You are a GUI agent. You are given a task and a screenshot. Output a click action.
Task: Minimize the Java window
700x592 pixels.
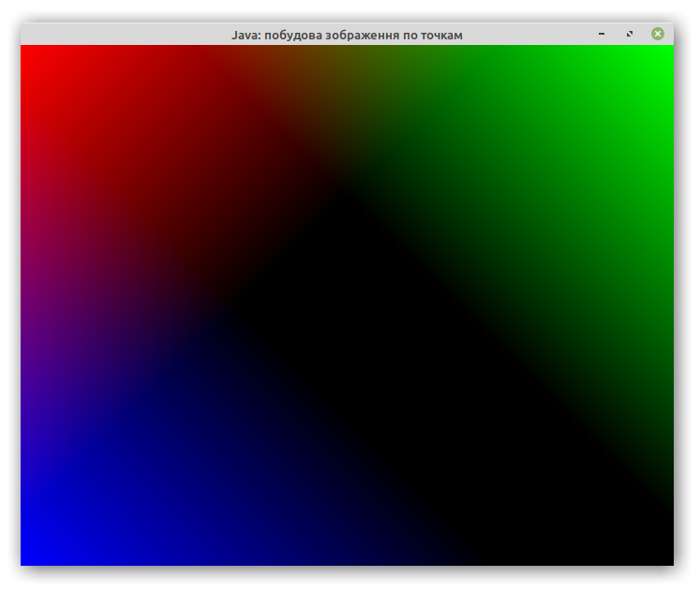tap(602, 34)
